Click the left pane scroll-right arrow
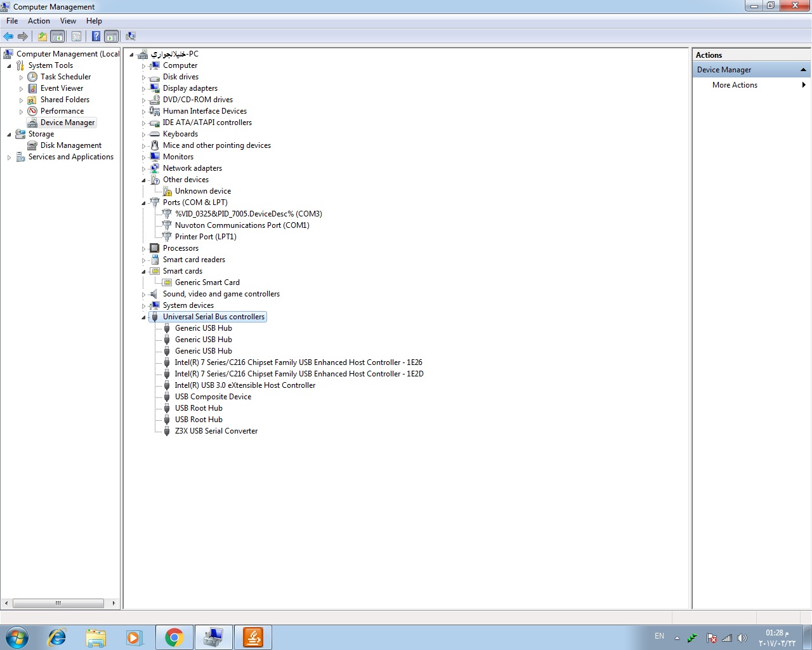 pos(114,603)
